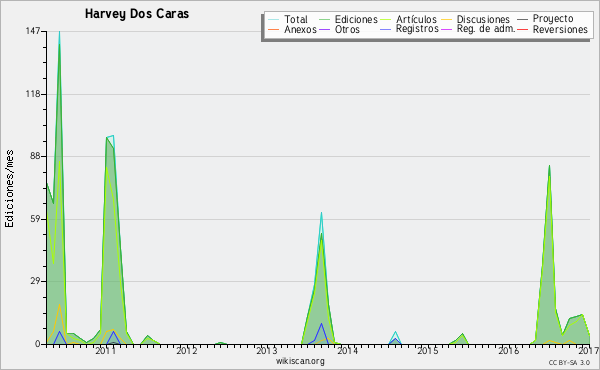Click the y-axis value '147'

33,31
